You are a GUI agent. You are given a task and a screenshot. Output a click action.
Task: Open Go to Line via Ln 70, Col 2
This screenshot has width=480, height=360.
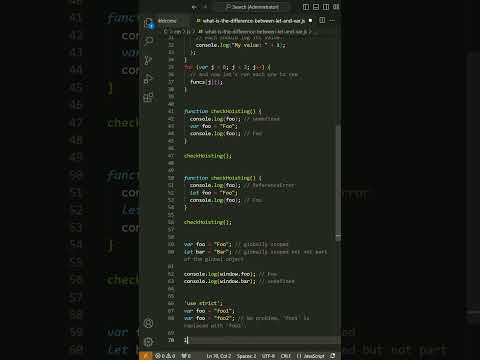(x=219, y=356)
